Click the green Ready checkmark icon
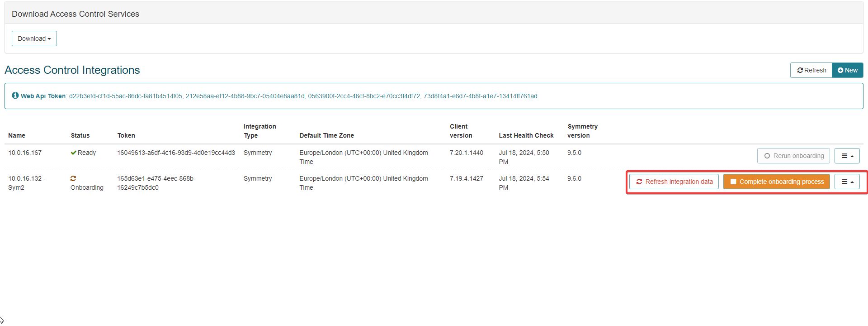The height and width of the screenshot is (326, 868). pyautogui.click(x=73, y=153)
